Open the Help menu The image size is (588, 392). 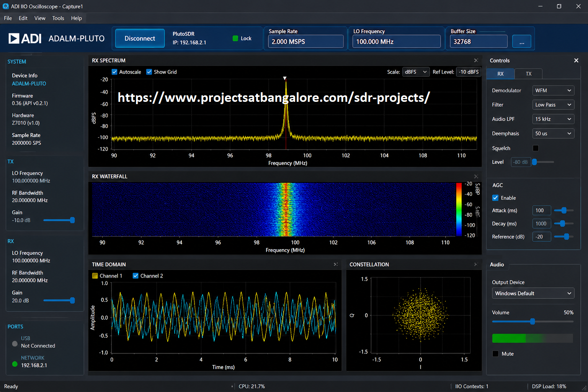click(76, 18)
